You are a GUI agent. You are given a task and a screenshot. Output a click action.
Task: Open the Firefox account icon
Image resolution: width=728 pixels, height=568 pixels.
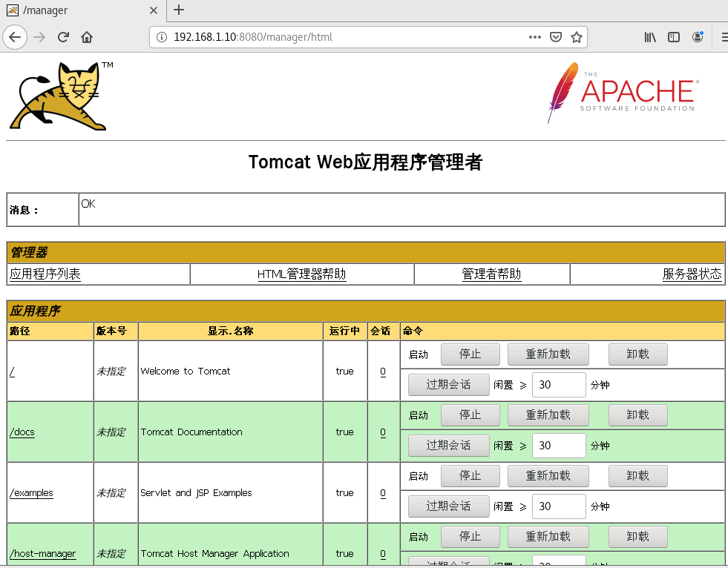pos(698,37)
